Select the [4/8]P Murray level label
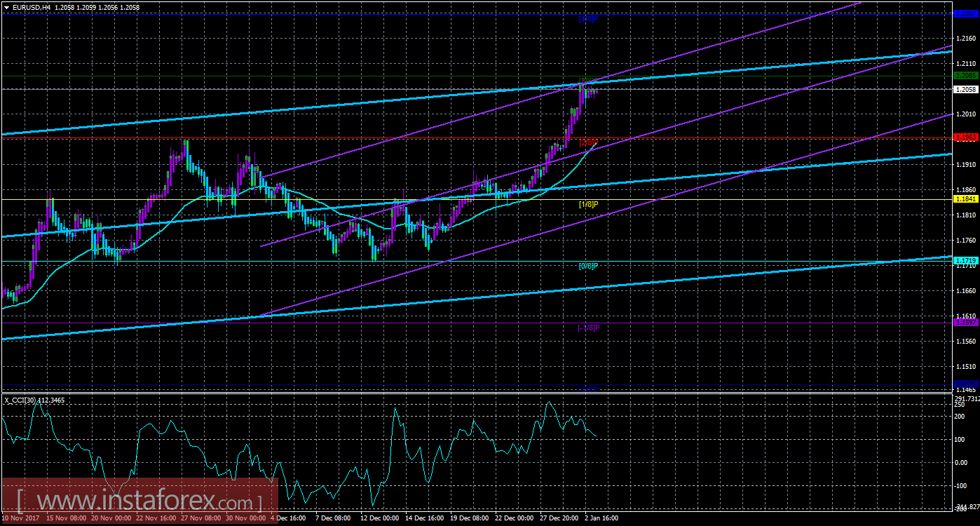 [x=587, y=20]
